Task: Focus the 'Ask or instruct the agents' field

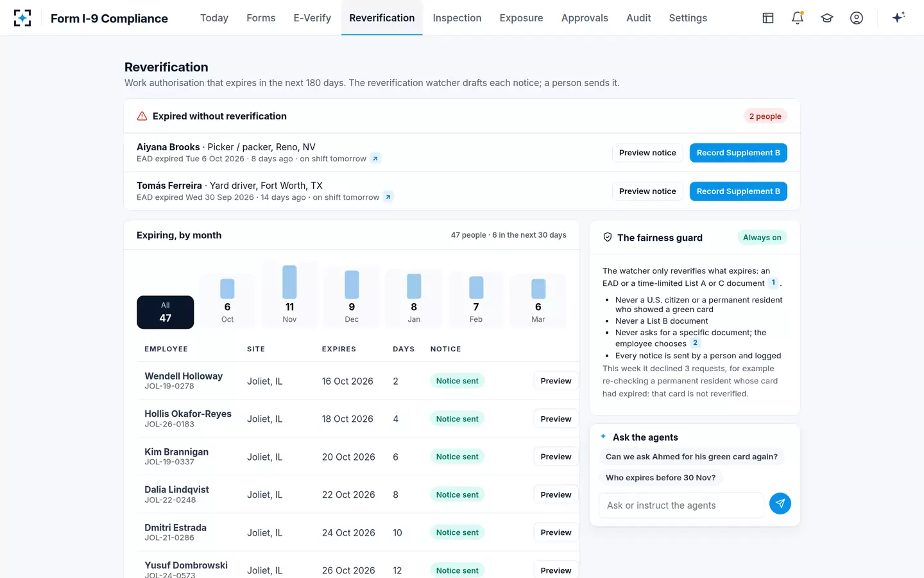Action: [681, 505]
